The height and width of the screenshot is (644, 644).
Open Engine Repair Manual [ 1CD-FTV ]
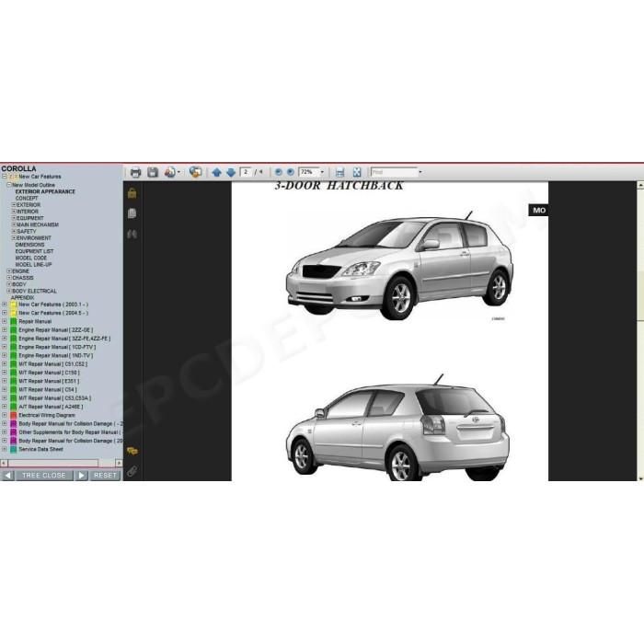point(57,347)
